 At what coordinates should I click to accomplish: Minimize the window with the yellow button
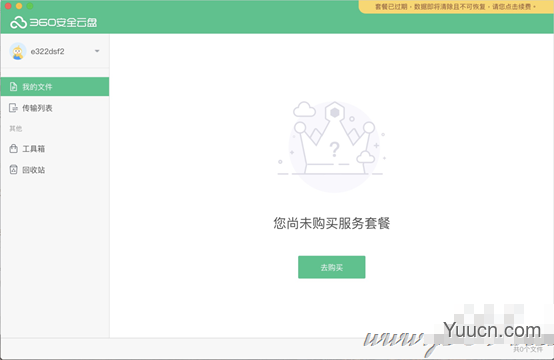coord(19,6)
